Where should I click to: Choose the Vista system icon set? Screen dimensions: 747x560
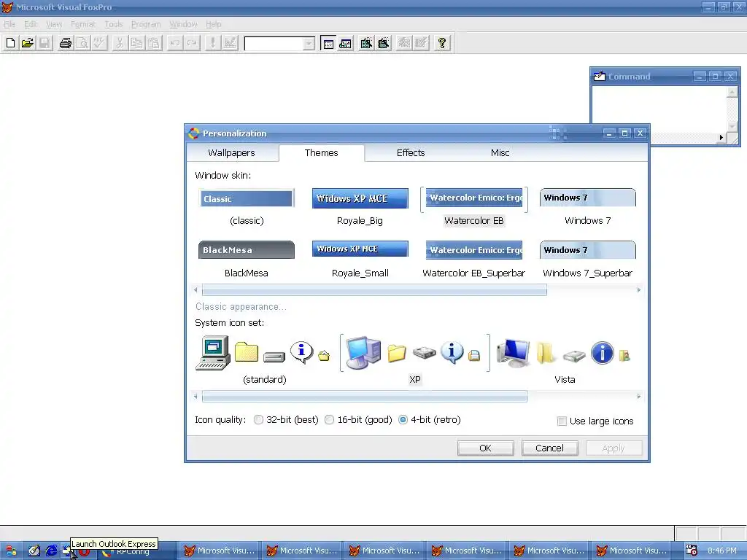coord(565,360)
